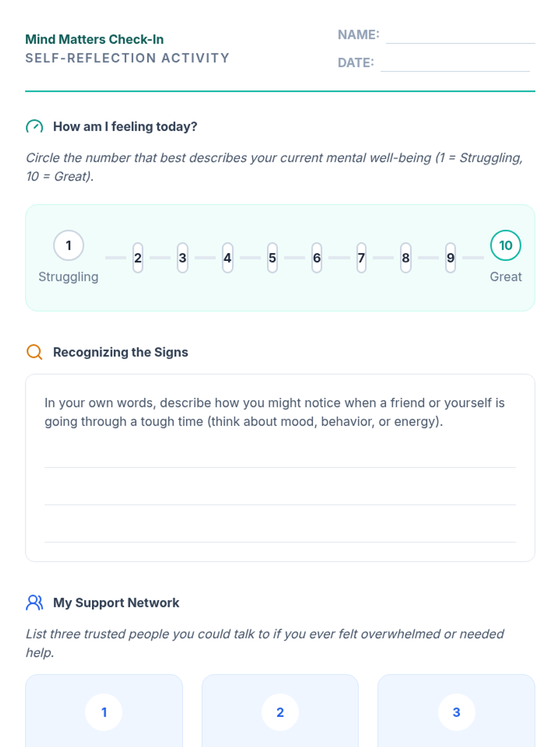Pick number 9 on the rating scale
Viewport: 560px width, 747px height.
coord(450,258)
